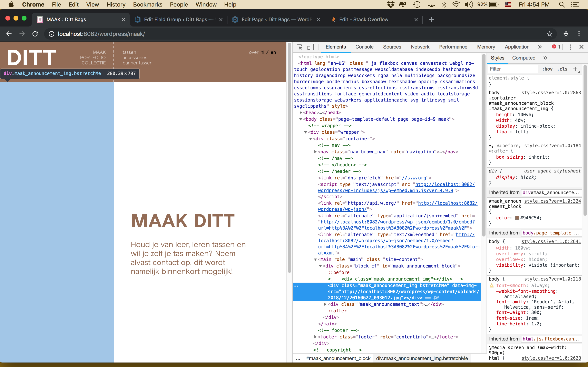Open the style.css?ver=1.0:2863 source link

[551, 93]
